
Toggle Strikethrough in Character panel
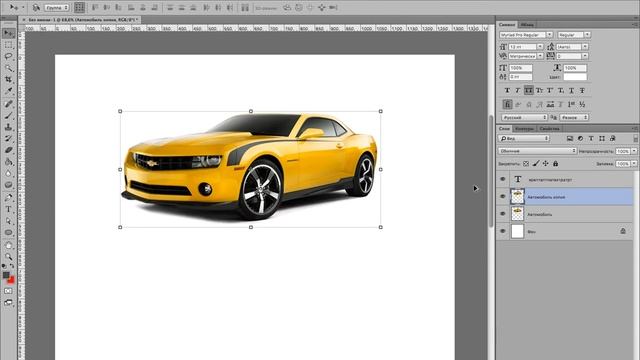click(582, 90)
